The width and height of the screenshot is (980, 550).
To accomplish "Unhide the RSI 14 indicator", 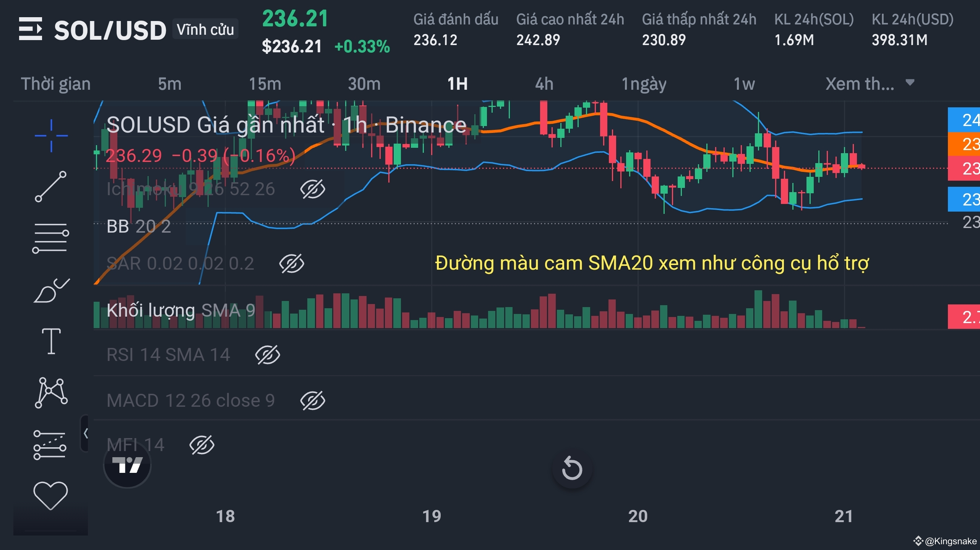I will coord(268,355).
